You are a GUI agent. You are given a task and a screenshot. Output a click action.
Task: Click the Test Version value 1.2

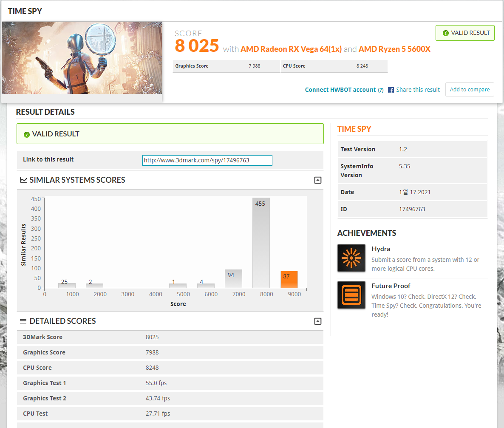point(403,149)
